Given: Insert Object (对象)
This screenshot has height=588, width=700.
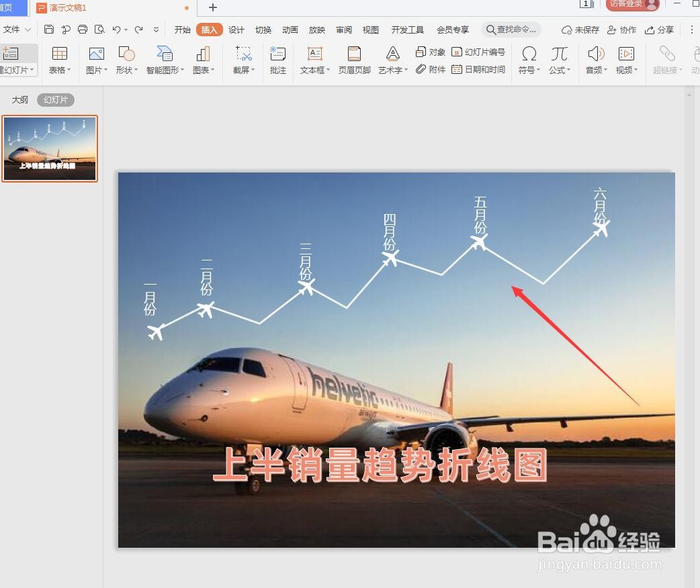Looking at the screenshot, I should pyautogui.click(x=431, y=52).
